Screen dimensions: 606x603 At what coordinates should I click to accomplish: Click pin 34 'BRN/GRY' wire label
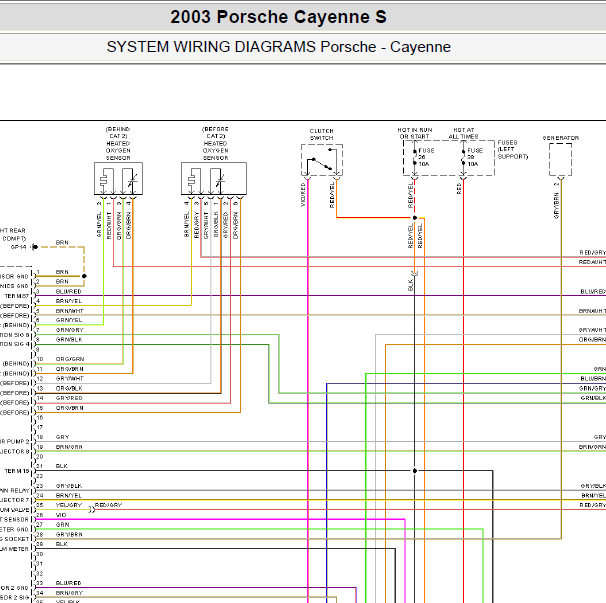coord(69,593)
